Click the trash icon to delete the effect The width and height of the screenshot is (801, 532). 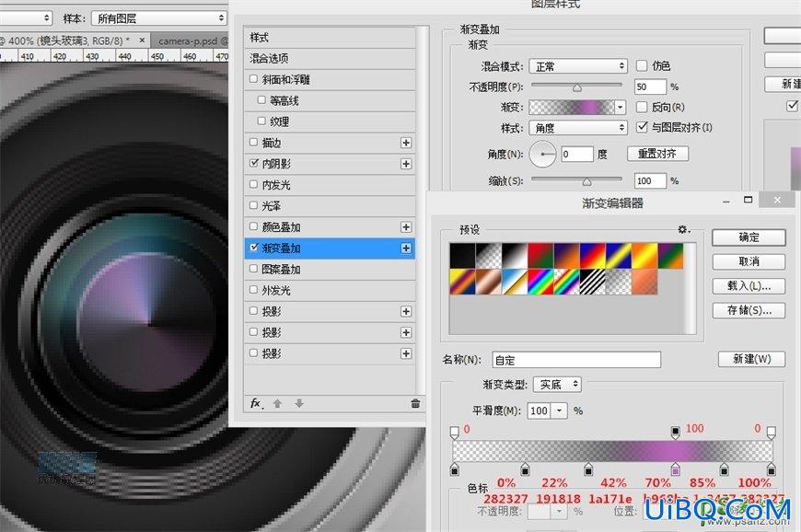pos(415,403)
